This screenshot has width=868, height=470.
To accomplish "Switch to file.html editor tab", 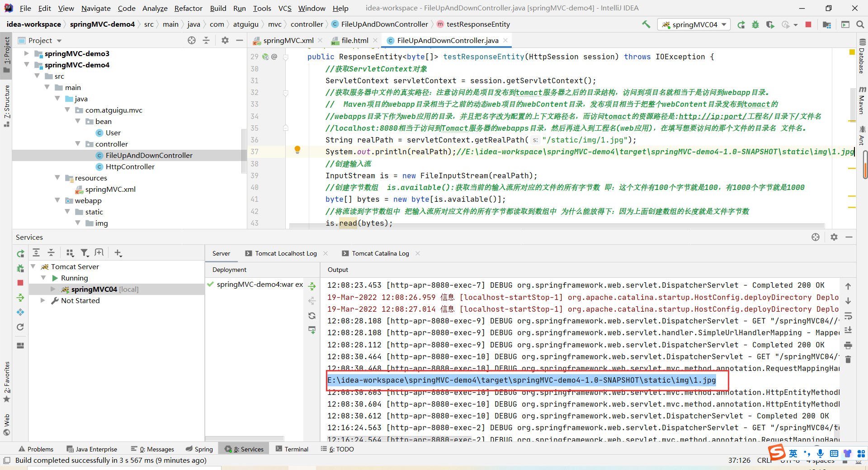I will coord(354,40).
